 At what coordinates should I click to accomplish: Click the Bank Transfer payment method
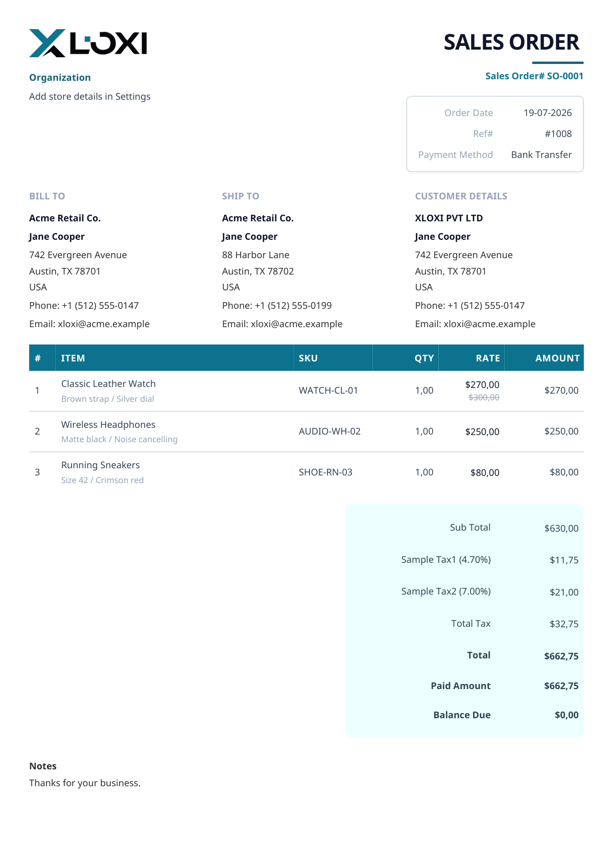541,155
